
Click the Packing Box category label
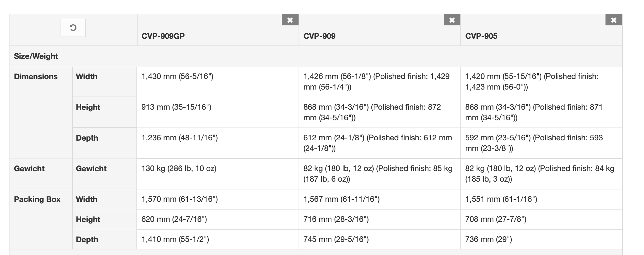pyautogui.click(x=37, y=199)
